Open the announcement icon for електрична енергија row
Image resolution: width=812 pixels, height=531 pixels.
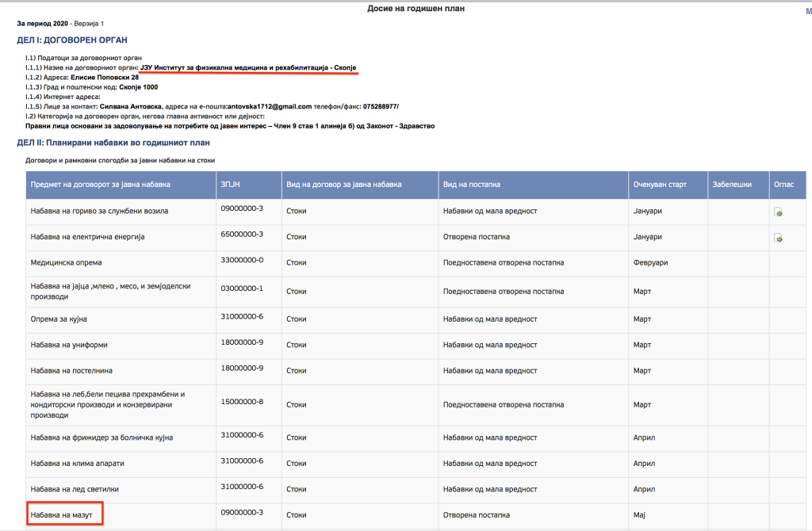tap(778, 238)
